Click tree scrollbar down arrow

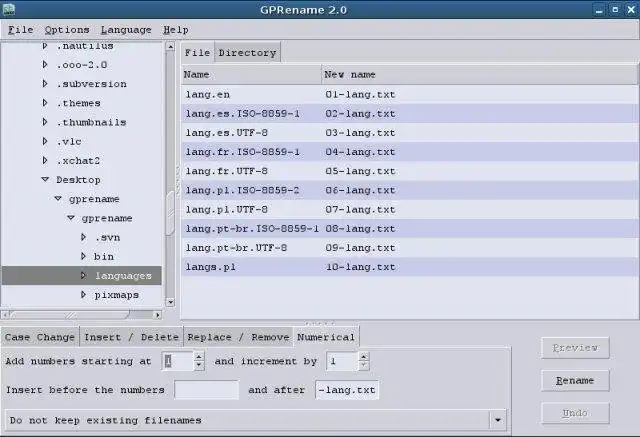click(171, 302)
